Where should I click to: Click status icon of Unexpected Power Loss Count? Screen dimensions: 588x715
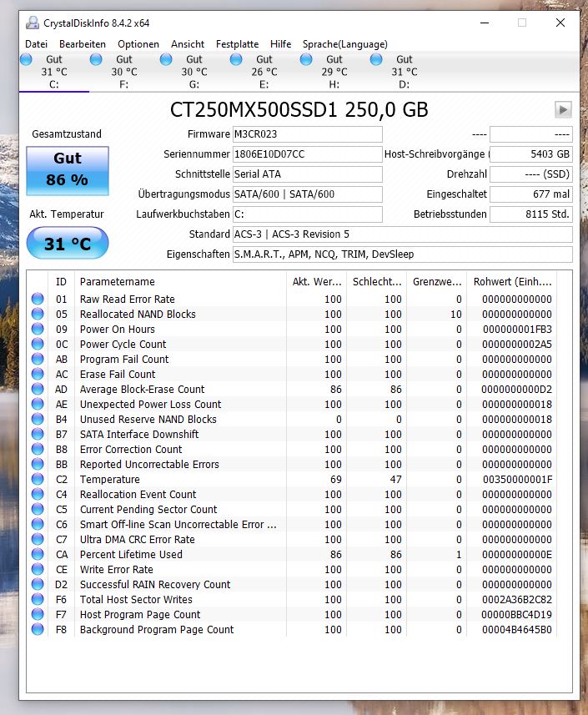tap(38, 404)
